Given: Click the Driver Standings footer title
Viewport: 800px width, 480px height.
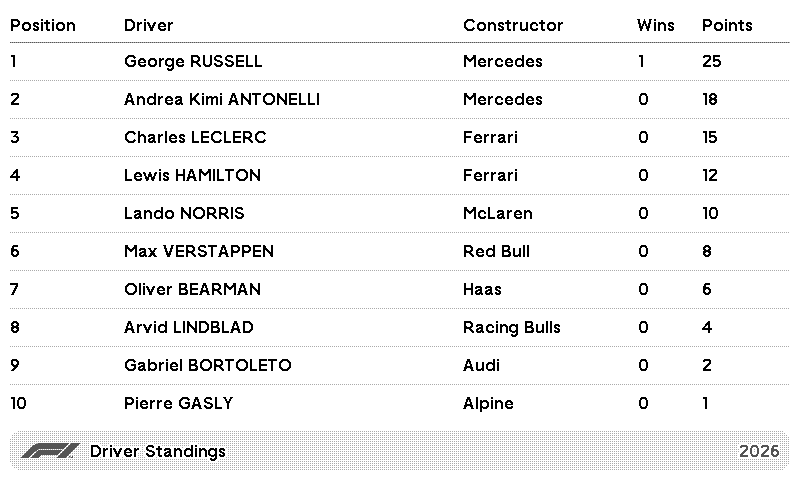Looking at the screenshot, I should pos(158,451).
